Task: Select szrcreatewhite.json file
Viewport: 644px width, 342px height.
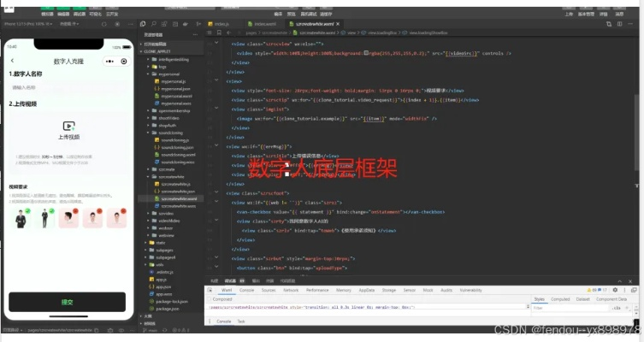Action: [178, 192]
